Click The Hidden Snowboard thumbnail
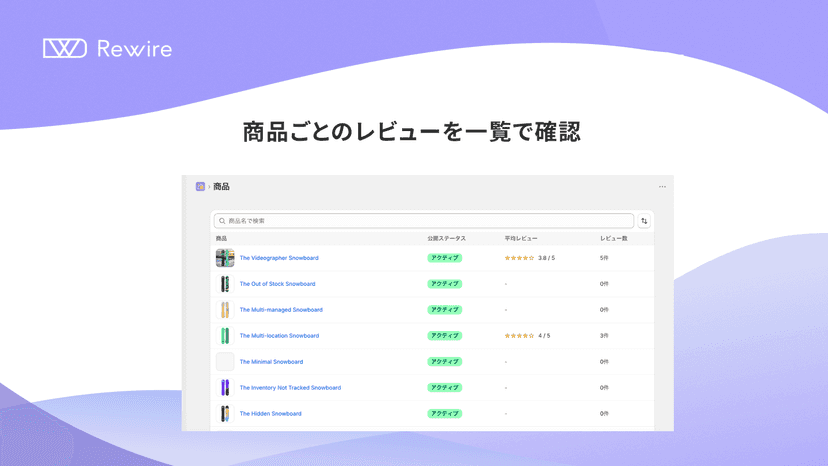Screen dimensions: 828x466 pyautogui.click(x=225, y=414)
